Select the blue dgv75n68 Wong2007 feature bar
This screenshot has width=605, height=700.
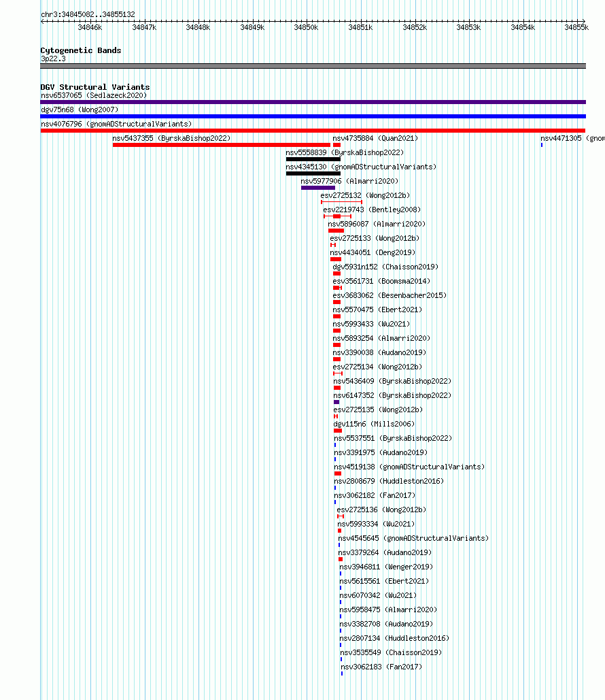[313, 116]
